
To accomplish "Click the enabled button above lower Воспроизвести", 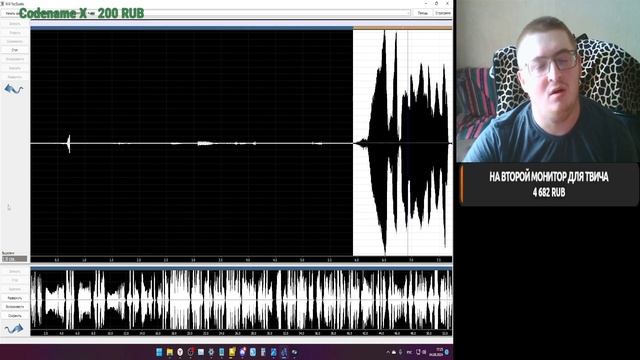I will click(15, 298).
